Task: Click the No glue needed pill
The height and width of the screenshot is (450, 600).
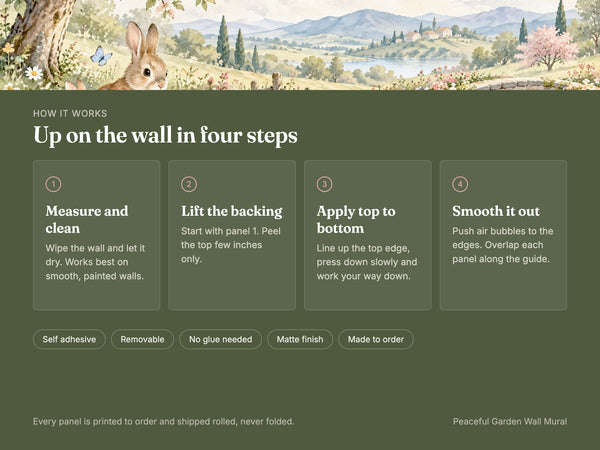Action: tap(220, 339)
